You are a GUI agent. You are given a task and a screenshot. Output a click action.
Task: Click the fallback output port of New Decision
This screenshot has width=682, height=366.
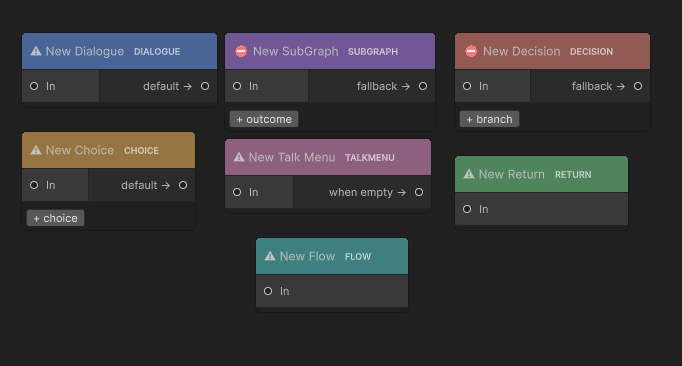point(638,86)
